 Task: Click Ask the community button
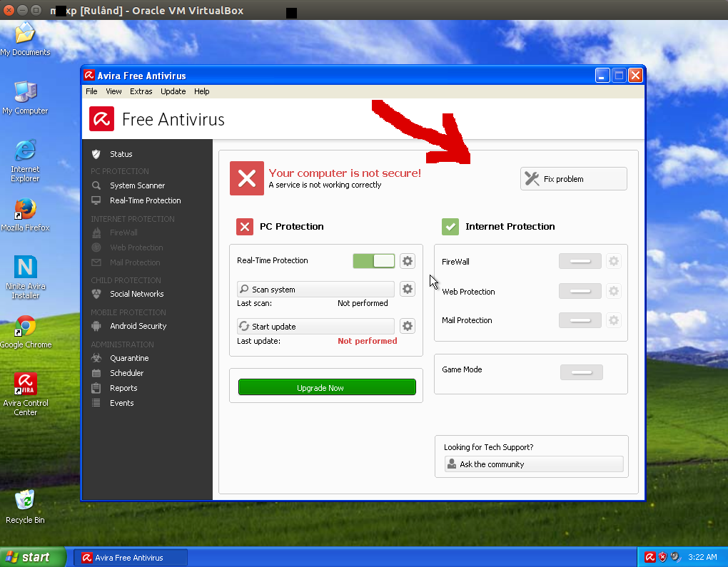534,464
